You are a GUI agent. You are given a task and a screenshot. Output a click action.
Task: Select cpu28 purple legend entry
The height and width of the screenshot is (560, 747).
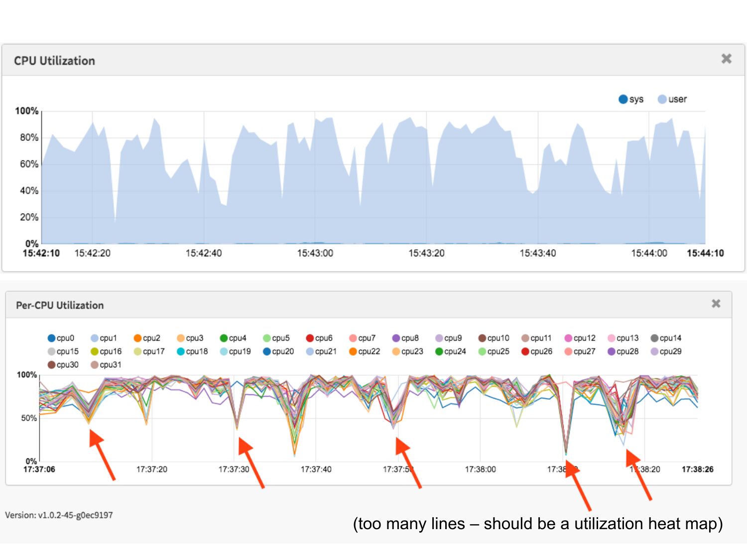click(x=623, y=351)
